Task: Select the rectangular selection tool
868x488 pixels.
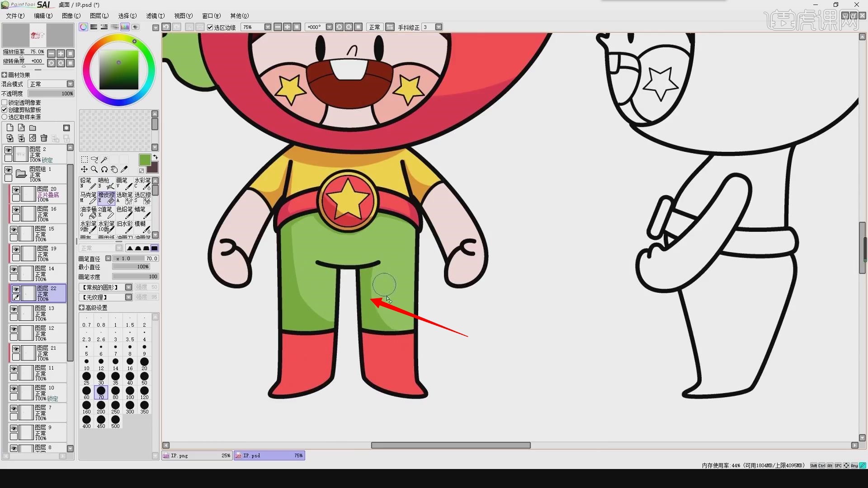Action: click(85, 160)
